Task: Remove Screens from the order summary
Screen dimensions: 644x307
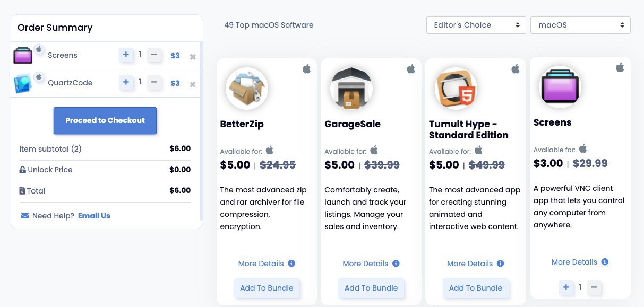Action: point(193,56)
